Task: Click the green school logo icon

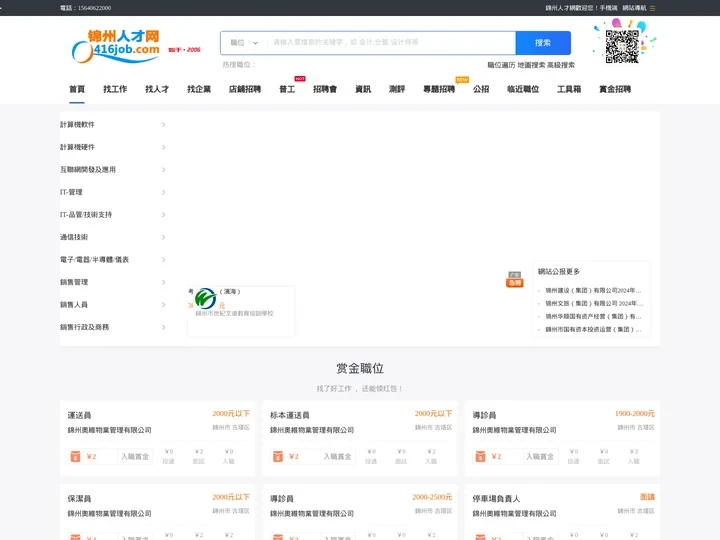Action: coord(205,299)
